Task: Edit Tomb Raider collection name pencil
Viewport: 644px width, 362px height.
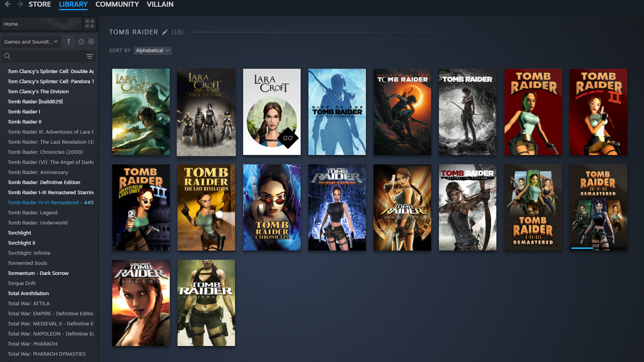Action: 164,32
